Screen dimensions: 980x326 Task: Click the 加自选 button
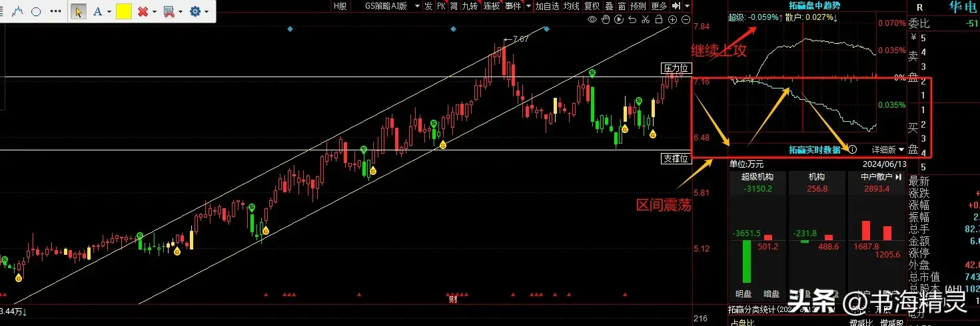[x=547, y=6]
